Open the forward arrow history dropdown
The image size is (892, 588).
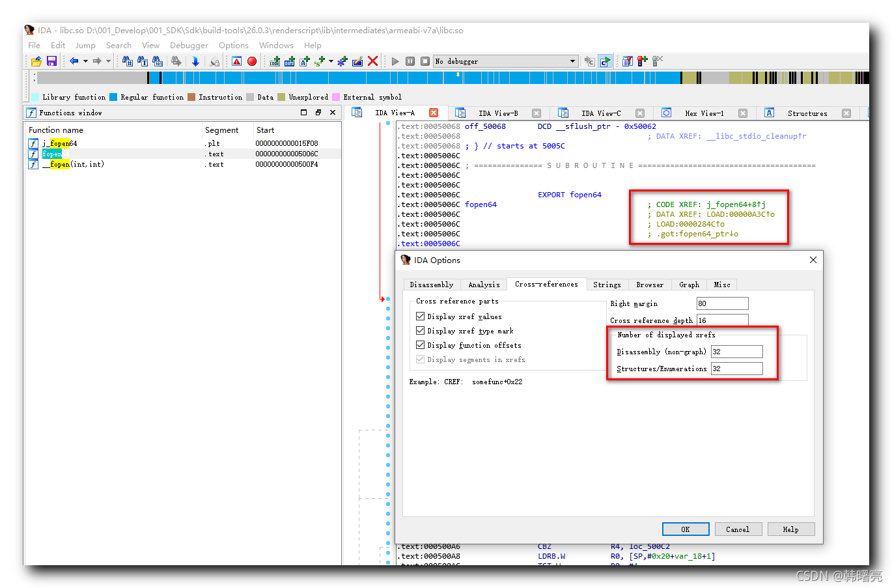coord(108,61)
